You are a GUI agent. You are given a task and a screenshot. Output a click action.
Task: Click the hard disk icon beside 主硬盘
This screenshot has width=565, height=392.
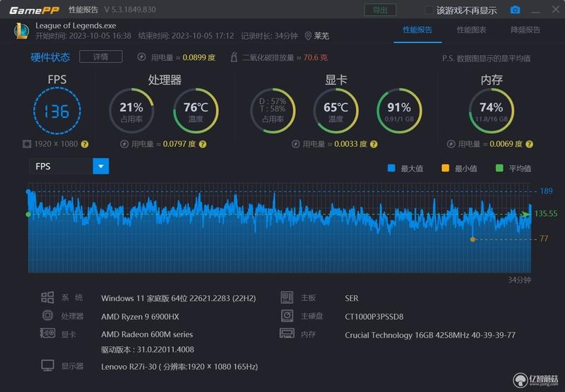click(287, 316)
